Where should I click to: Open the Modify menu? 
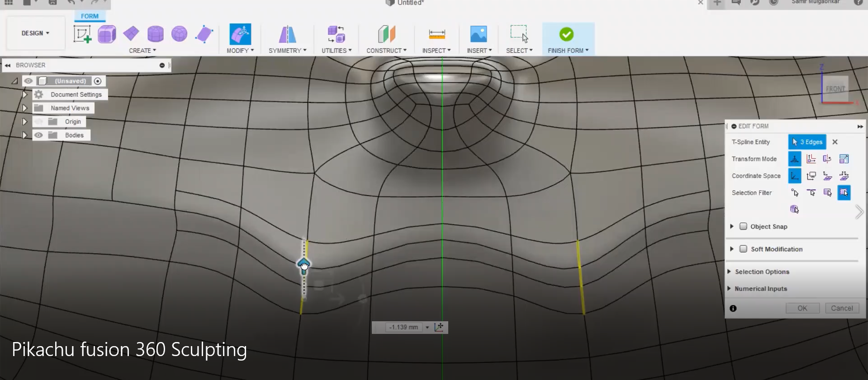click(240, 51)
